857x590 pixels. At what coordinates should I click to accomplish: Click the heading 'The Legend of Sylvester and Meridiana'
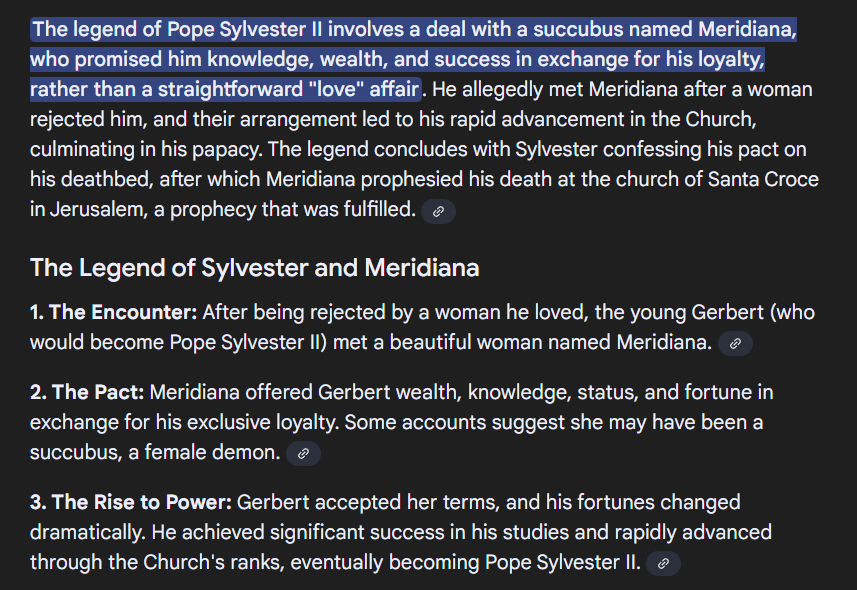pos(255,268)
